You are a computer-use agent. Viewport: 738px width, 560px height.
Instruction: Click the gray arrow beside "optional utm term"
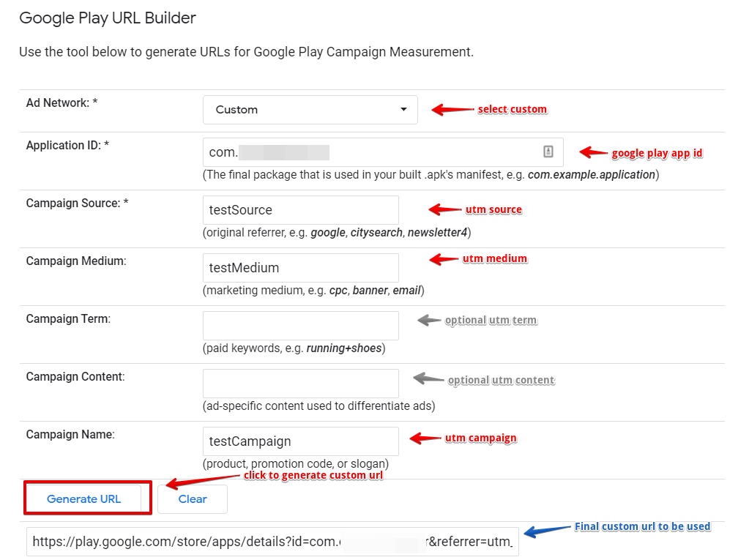(430, 320)
